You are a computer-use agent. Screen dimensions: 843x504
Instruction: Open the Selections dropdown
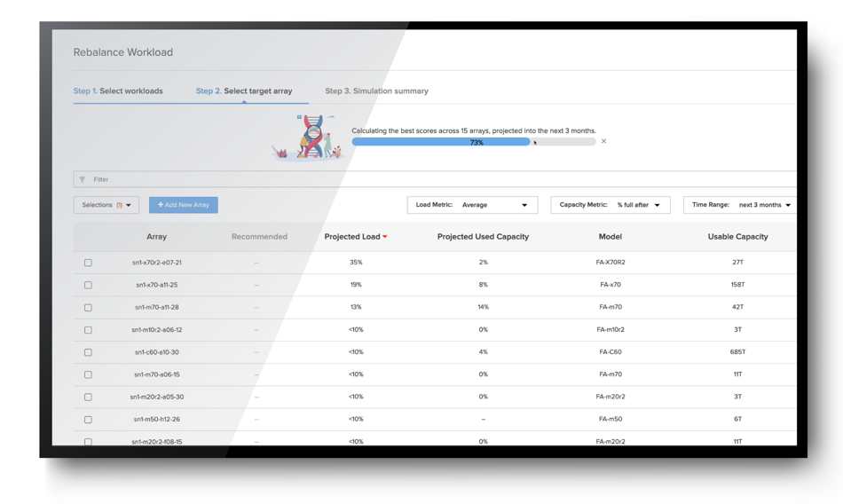click(x=106, y=205)
